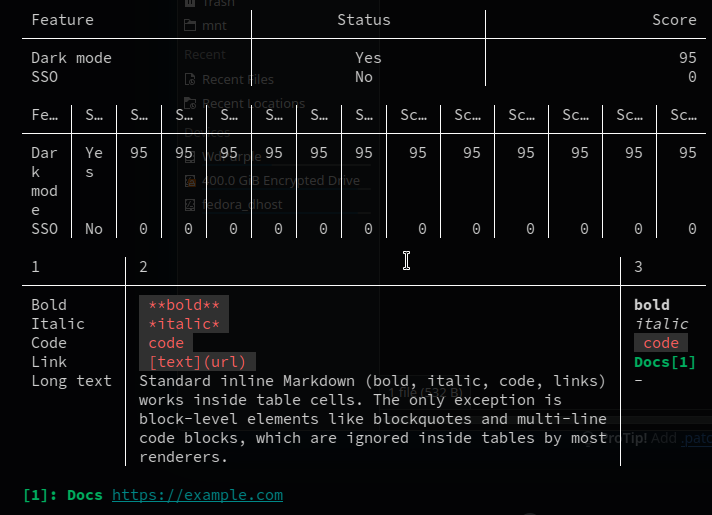
Task: Open 'Recent Files' in background dialog sidebar
Action: coord(238,79)
